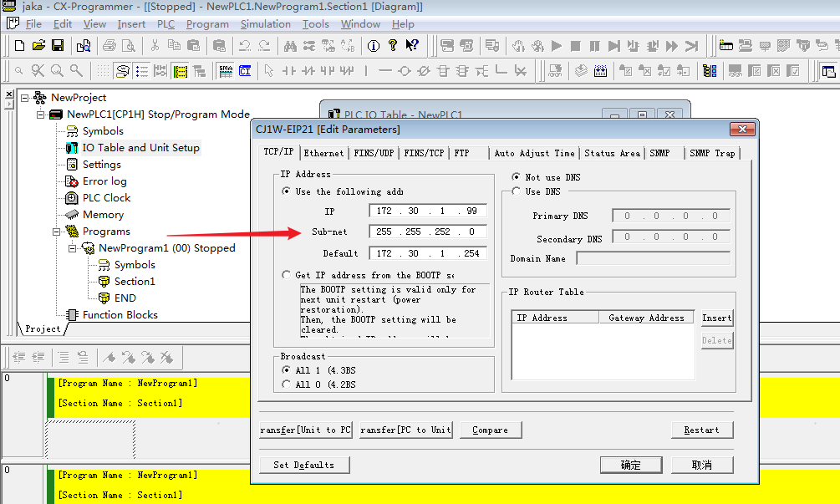The image size is (840, 504).
Task: Click the Error log icon in project tree
Action: pos(72,181)
